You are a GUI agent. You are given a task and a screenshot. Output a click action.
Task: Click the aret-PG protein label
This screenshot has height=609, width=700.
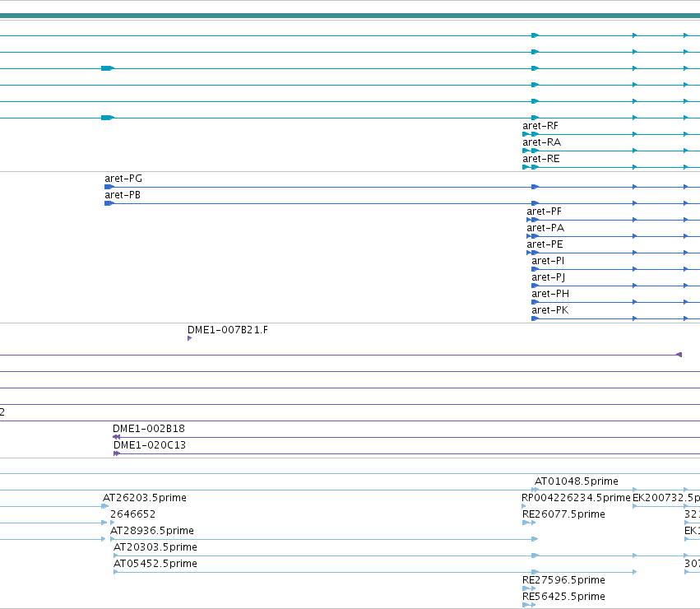click(x=123, y=179)
